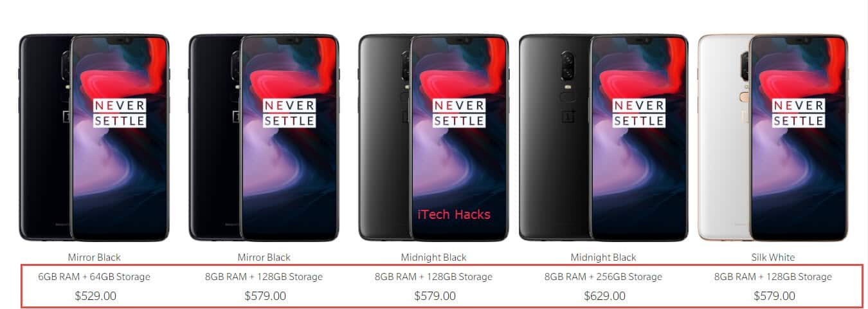868x309 pixels.
Task: Select the 6GB RAM + 64GB Storage option
Action: coord(94,277)
